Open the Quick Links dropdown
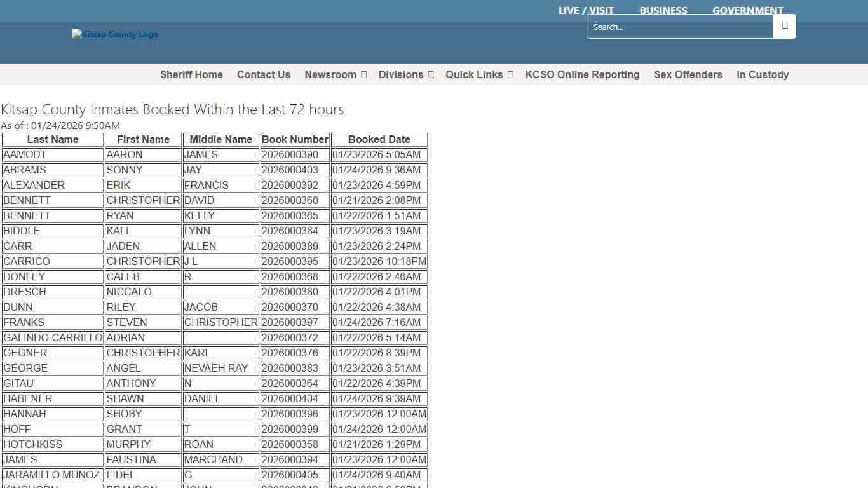 click(x=478, y=74)
